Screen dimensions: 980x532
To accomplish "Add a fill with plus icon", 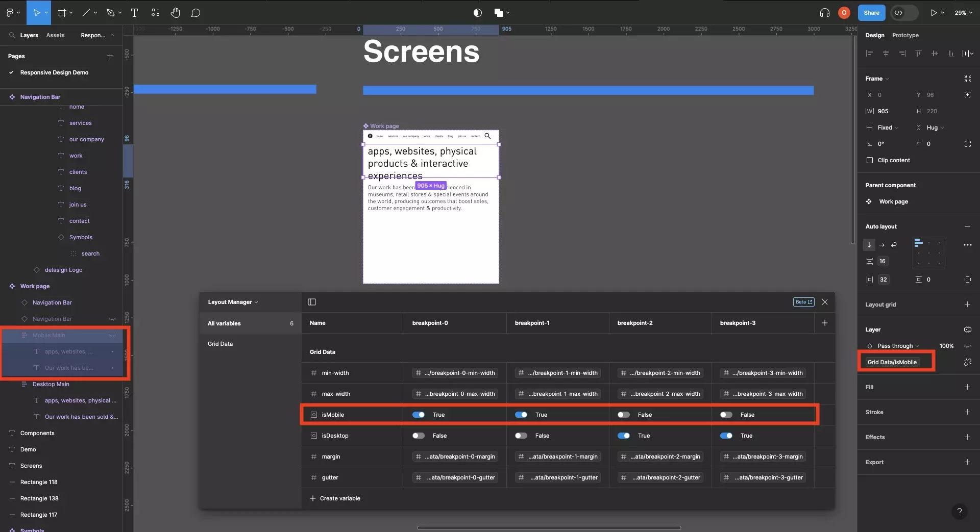I will point(967,387).
